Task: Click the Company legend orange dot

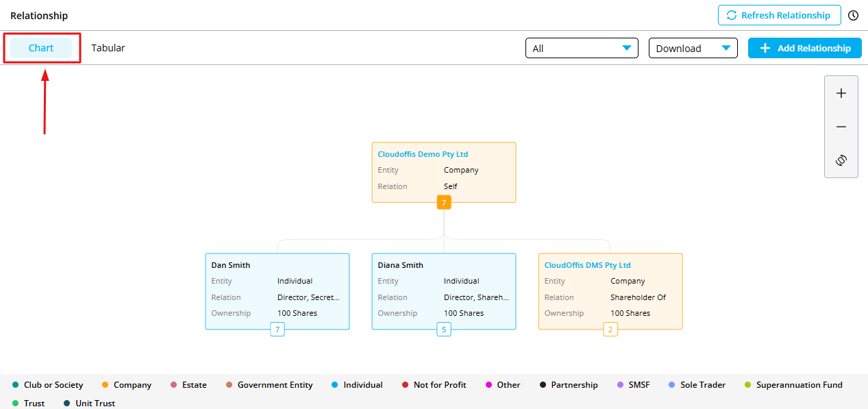Action: (x=105, y=385)
